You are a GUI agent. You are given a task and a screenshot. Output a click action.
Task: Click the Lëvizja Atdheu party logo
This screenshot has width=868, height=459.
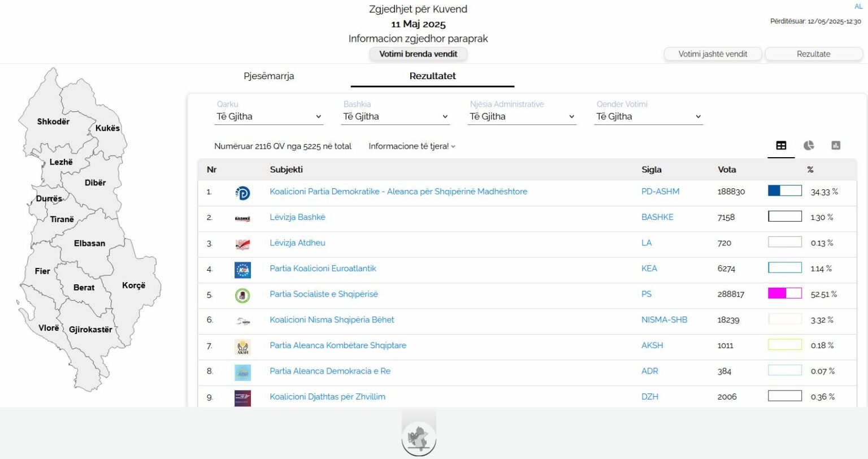242,244
